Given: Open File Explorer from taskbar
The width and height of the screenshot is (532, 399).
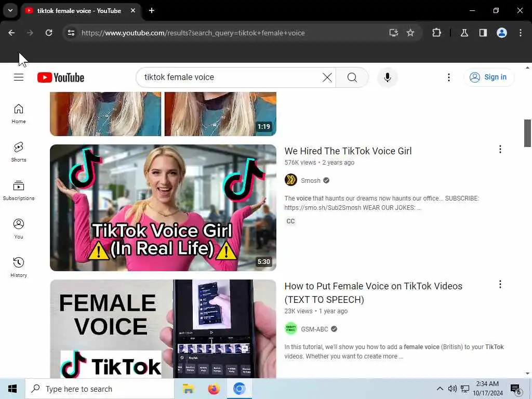Looking at the screenshot, I should [x=188, y=389].
